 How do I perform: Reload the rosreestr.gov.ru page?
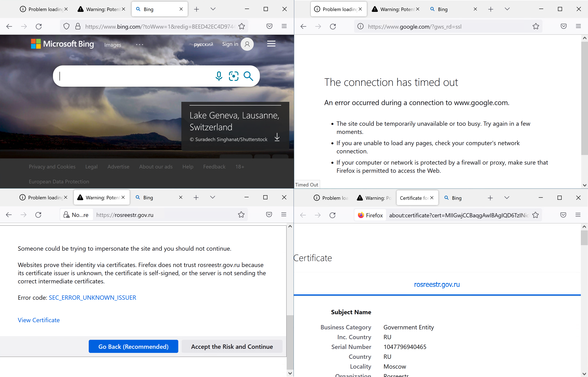coord(38,215)
